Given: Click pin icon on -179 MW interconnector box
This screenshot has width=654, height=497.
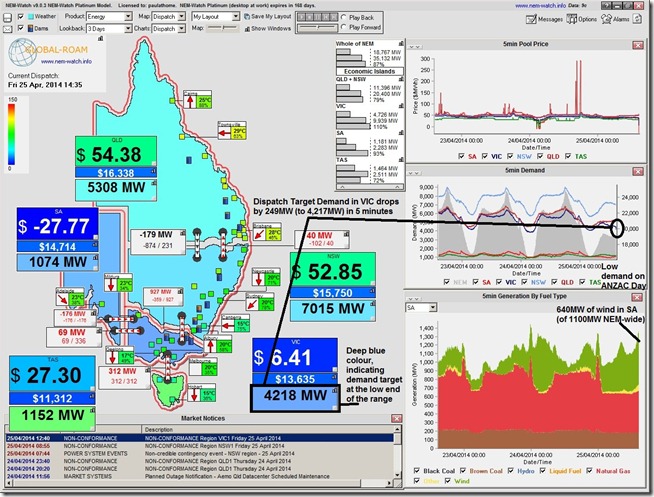Looking at the screenshot, I should pyautogui.click(x=182, y=233).
